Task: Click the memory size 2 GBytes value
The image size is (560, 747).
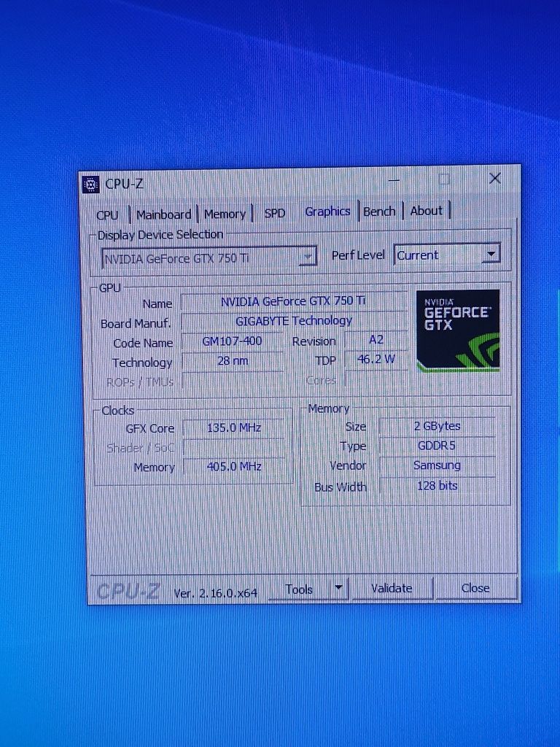Action: click(437, 426)
